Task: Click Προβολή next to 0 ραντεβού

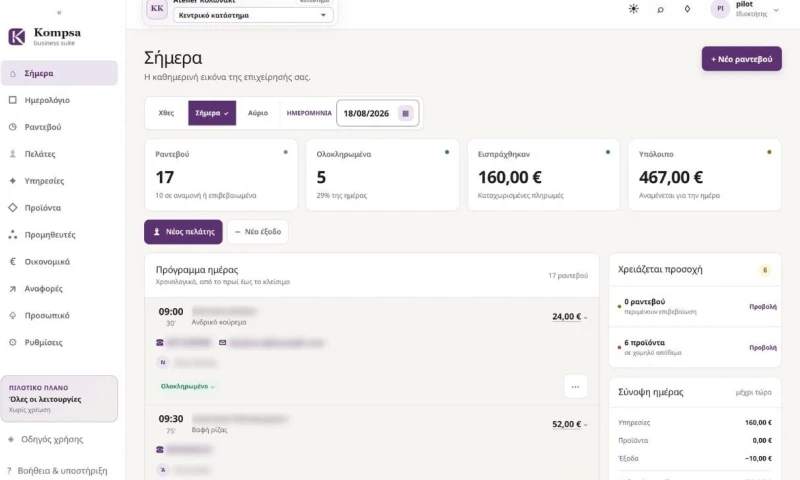Action: pos(763,307)
